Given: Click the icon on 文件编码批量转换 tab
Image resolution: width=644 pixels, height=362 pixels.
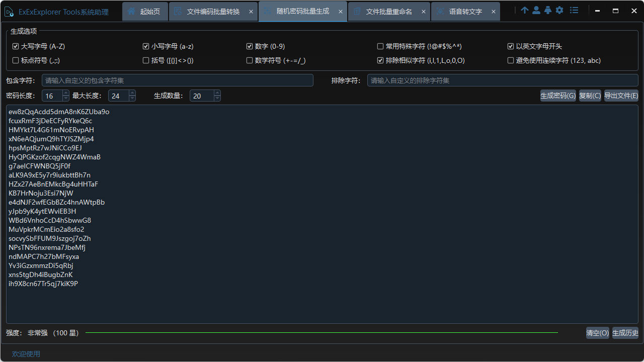Looking at the screenshot, I should [178, 11].
